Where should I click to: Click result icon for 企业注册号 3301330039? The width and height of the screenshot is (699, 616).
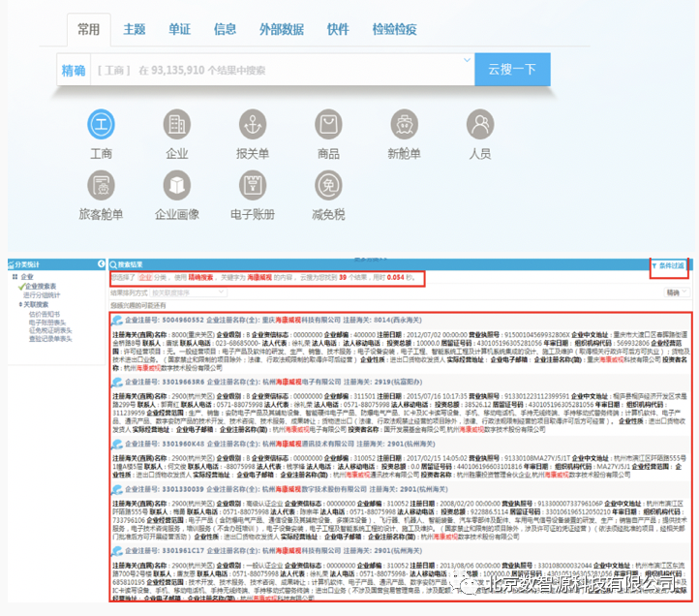[x=117, y=489]
